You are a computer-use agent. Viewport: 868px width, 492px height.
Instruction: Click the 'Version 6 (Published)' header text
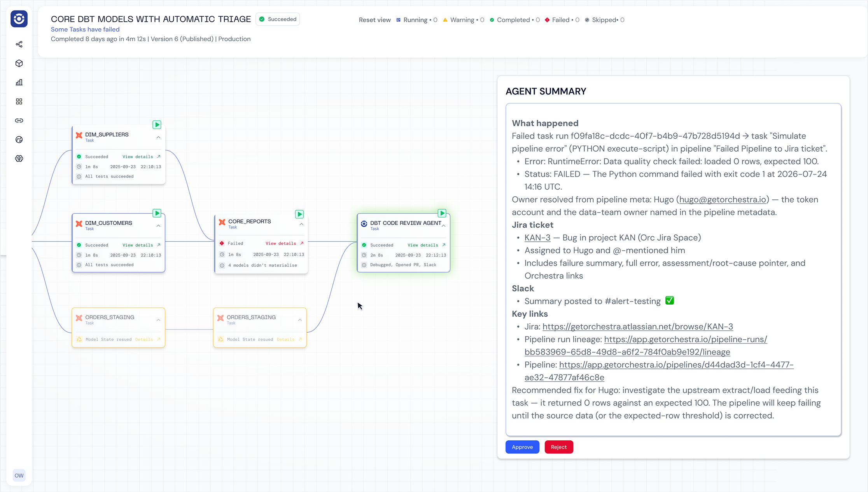(182, 39)
